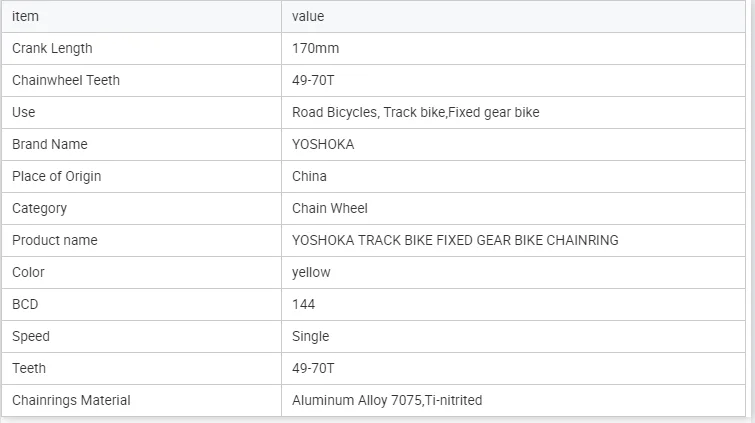This screenshot has width=755, height=423.
Task: Click the "Use" row label
Action: [24, 112]
